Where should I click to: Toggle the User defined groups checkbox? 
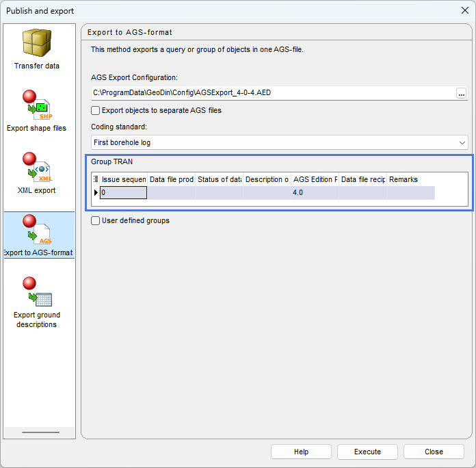pos(96,220)
